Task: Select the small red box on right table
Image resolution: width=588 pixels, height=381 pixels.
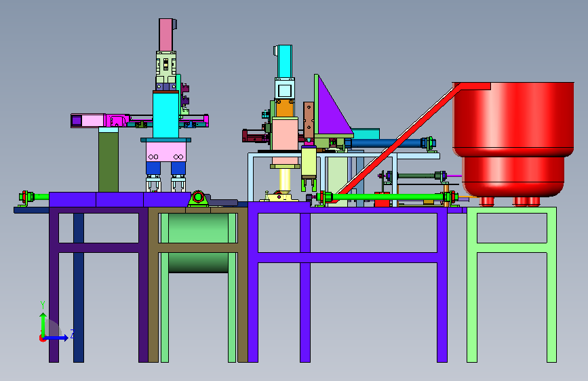Action: click(x=382, y=199)
